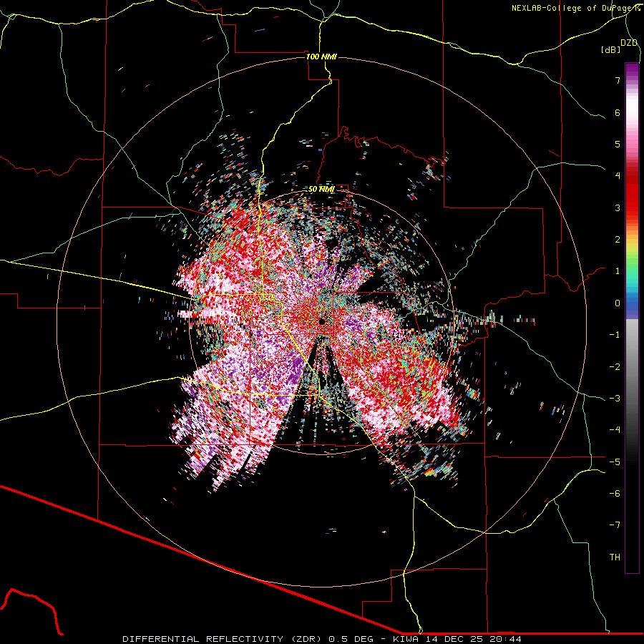Click the 1 value on color scale

point(618,271)
